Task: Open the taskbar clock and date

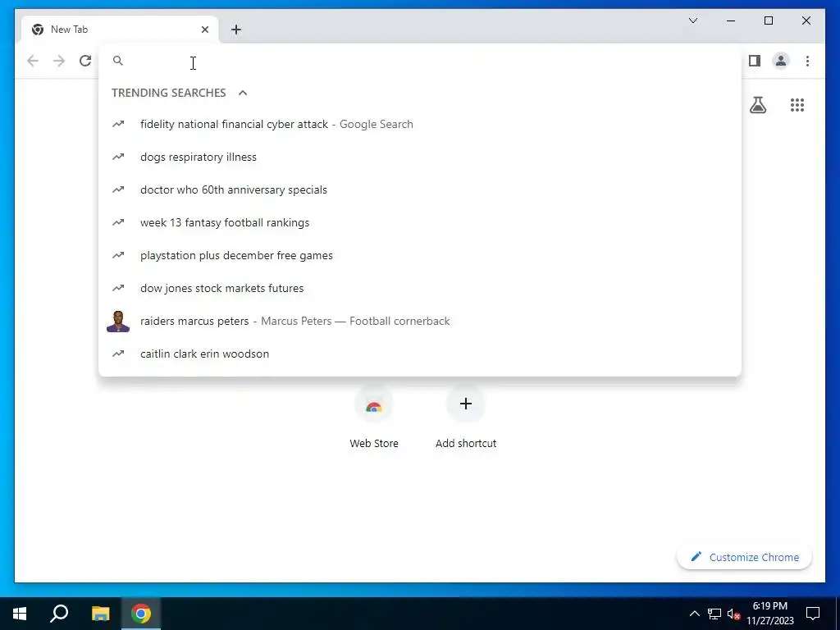Action: tap(769, 614)
